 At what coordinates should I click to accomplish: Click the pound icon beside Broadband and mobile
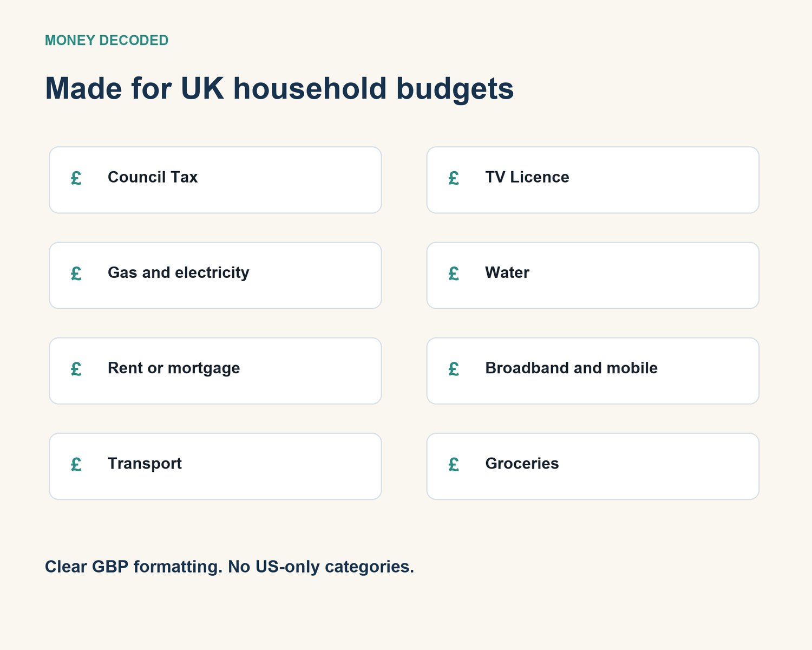(x=454, y=369)
